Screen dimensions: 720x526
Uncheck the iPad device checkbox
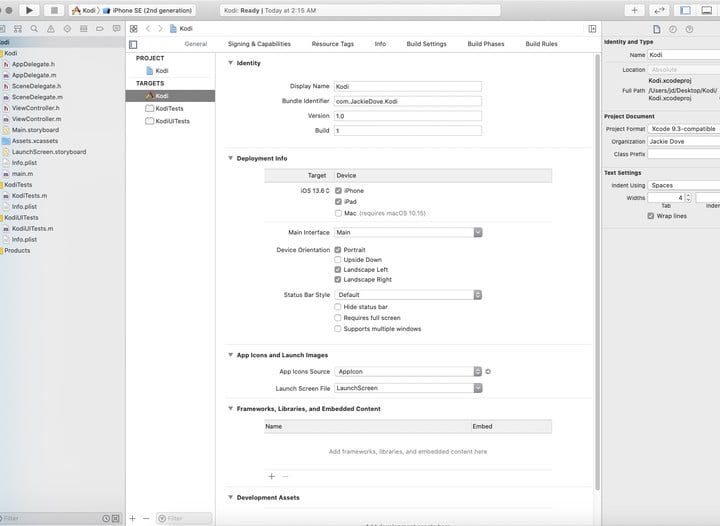pyautogui.click(x=338, y=201)
